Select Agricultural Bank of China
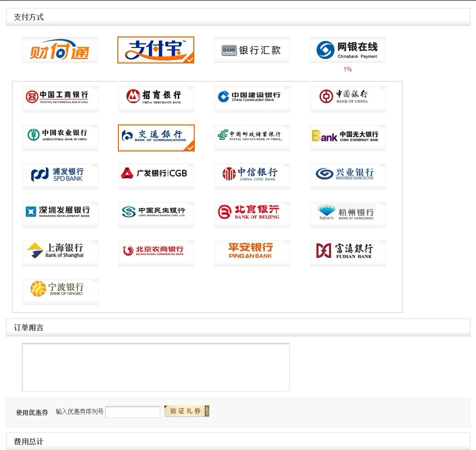 [60, 137]
